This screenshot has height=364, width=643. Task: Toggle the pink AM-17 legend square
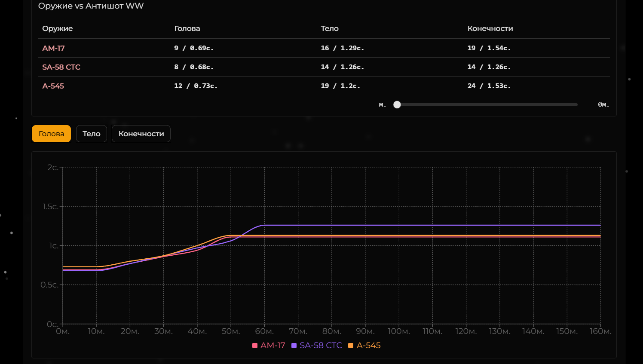(255, 346)
